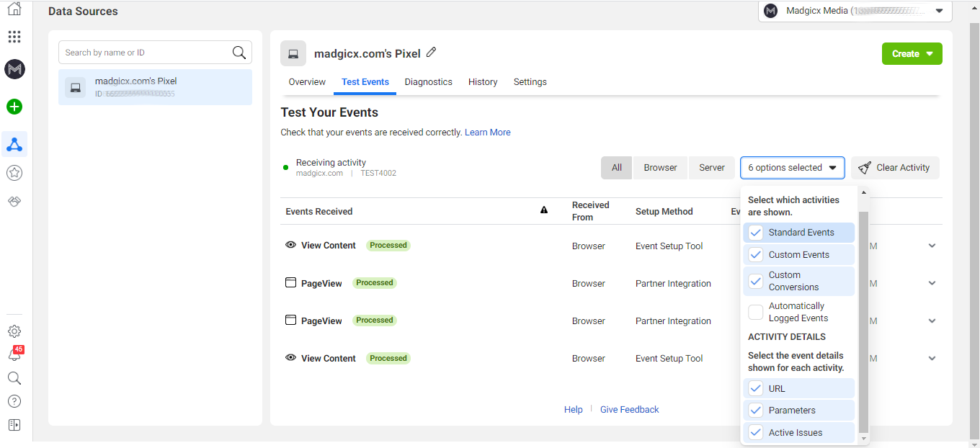The width and height of the screenshot is (980, 448).
Task: Uncheck Standard Events checkbox
Action: click(x=756, y=233)
